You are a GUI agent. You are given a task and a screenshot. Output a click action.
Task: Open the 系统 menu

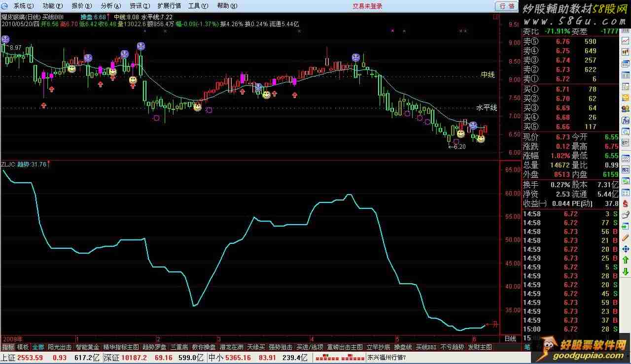24,6
